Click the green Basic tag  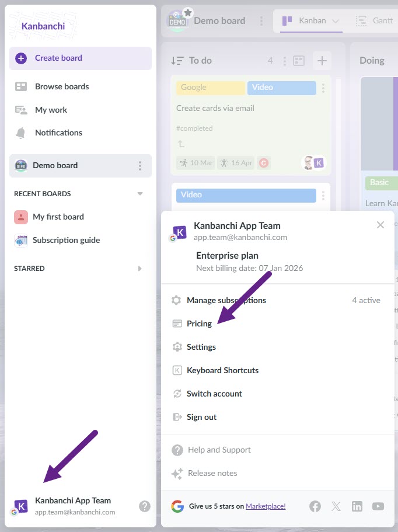pyautogui.click(x=381, y=183)
